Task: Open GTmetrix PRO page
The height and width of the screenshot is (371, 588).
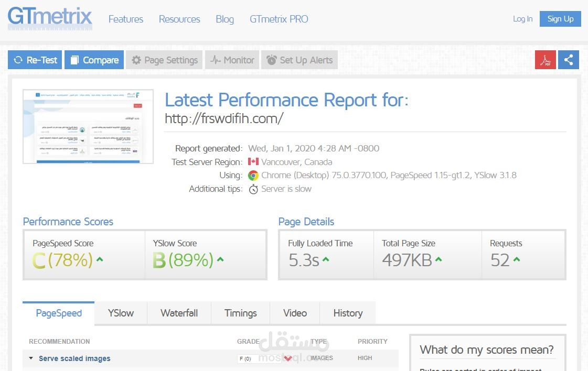Action: (x=279, y=19)
